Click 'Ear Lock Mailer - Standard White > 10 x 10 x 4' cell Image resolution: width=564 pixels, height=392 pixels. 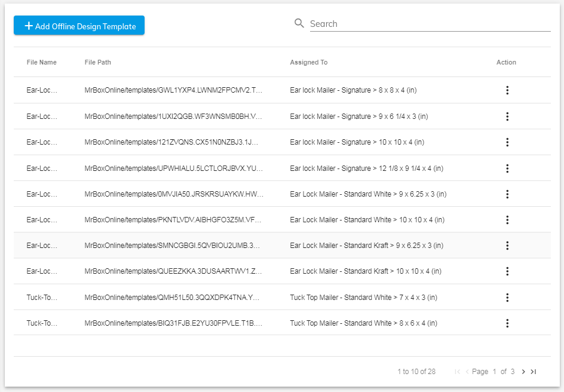point(367,220)
